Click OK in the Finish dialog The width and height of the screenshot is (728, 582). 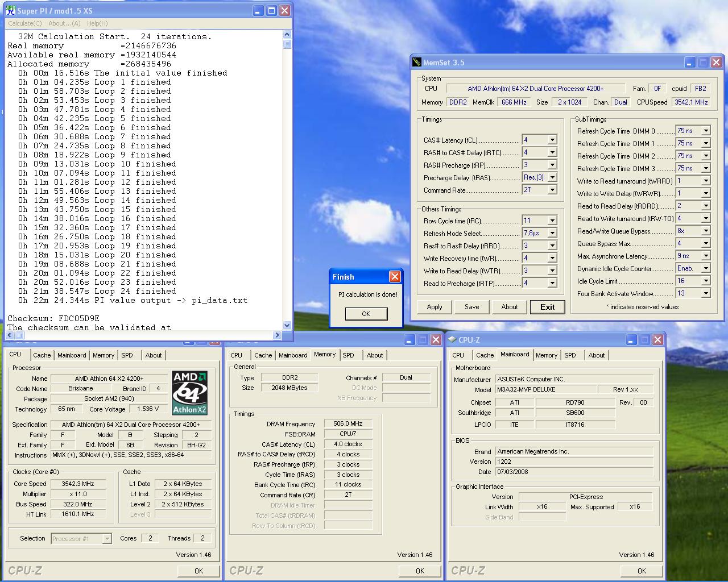(366, 314)
